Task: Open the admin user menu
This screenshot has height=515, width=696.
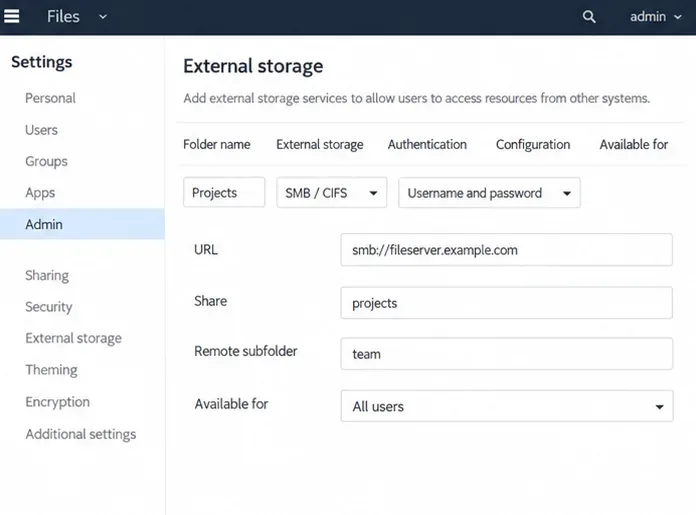Action: [x=656, y=17]
